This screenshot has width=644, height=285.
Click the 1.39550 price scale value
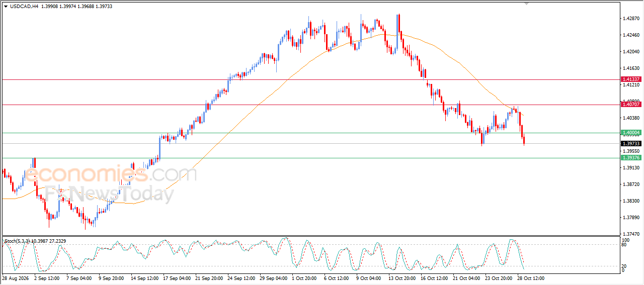coord(631,151)
